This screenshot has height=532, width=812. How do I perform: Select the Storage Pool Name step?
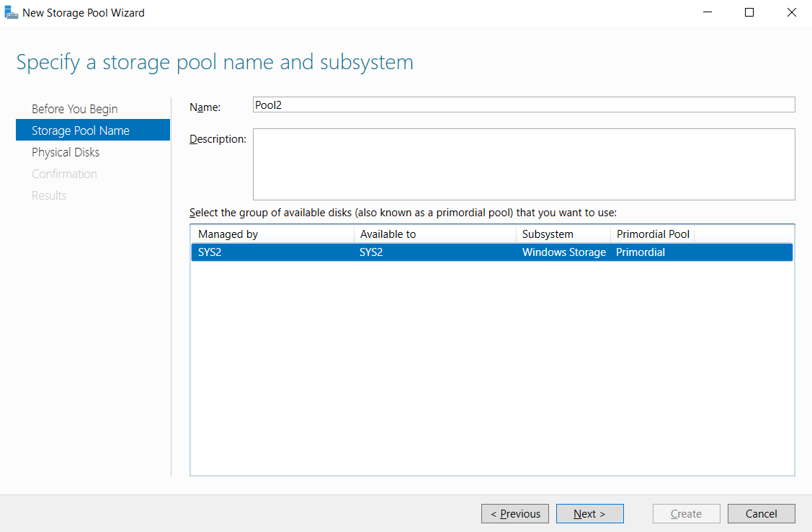pyautogui.click(x=93, y=130)
